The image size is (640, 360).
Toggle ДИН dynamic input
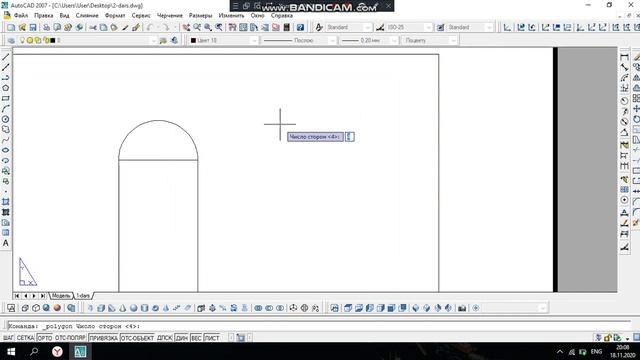click(182, 338)
